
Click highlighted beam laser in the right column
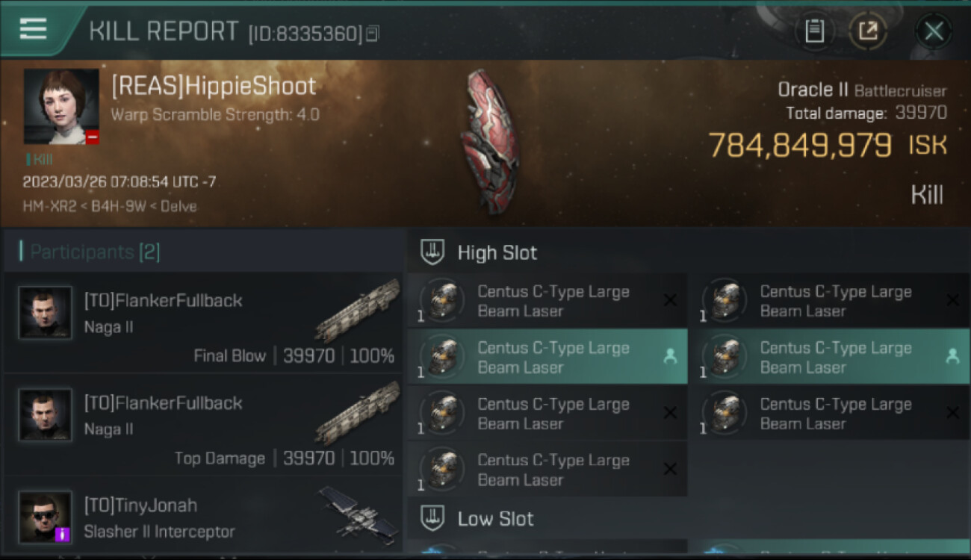829,357
